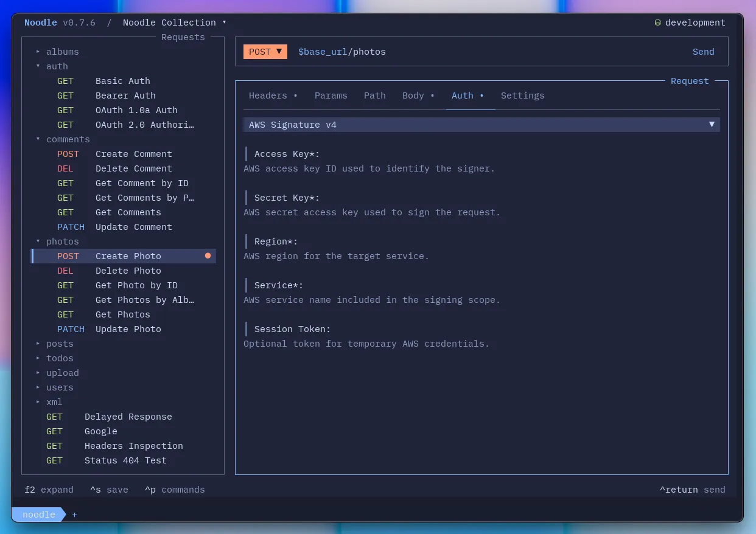The height and width of the screenshot is (534, 756).
Task: Click the Session Token input field
Action: click(x=481, y=329)
